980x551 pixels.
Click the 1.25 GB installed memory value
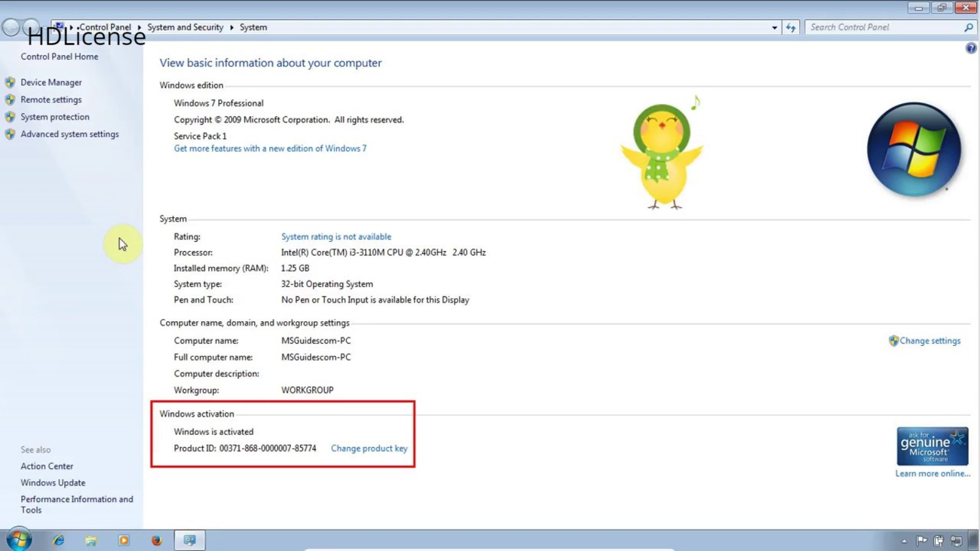pyautogui.click(x=295, y=268)
